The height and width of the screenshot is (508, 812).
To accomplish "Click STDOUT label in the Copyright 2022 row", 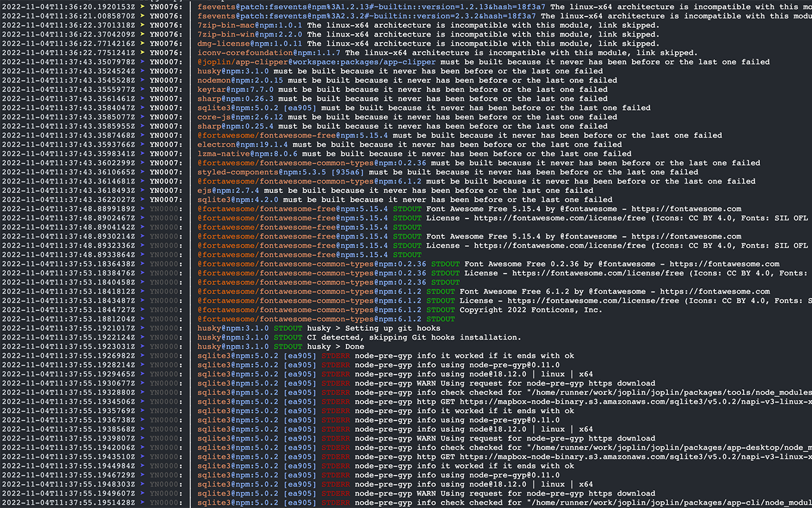I will (440, 310).
